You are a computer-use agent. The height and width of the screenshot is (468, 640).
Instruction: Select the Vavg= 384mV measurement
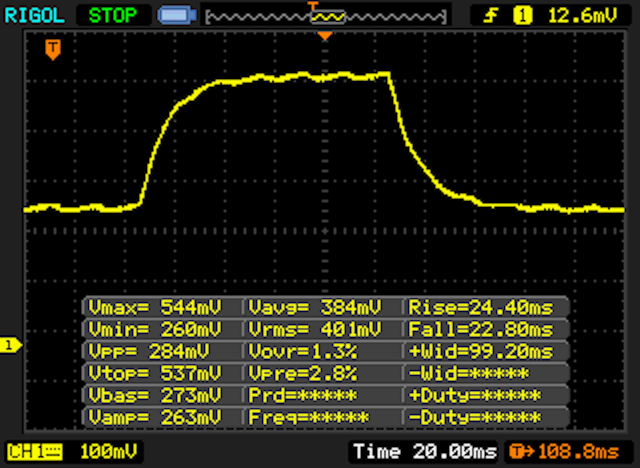tap(315, 307)
